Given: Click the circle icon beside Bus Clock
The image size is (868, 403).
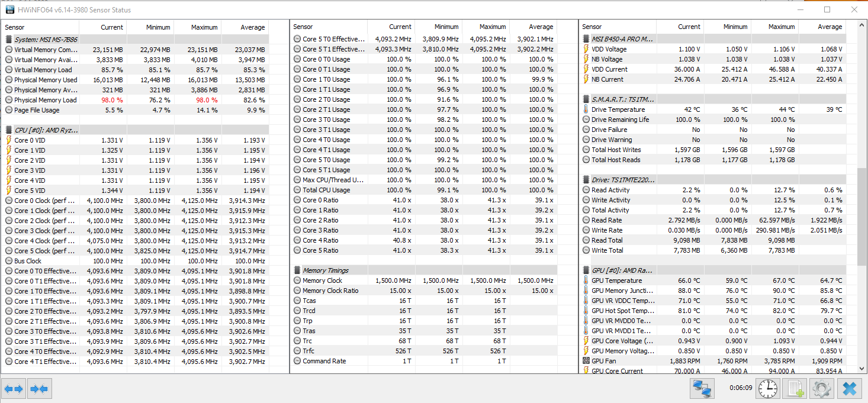Looking at the screenshot, I should 9,261.
